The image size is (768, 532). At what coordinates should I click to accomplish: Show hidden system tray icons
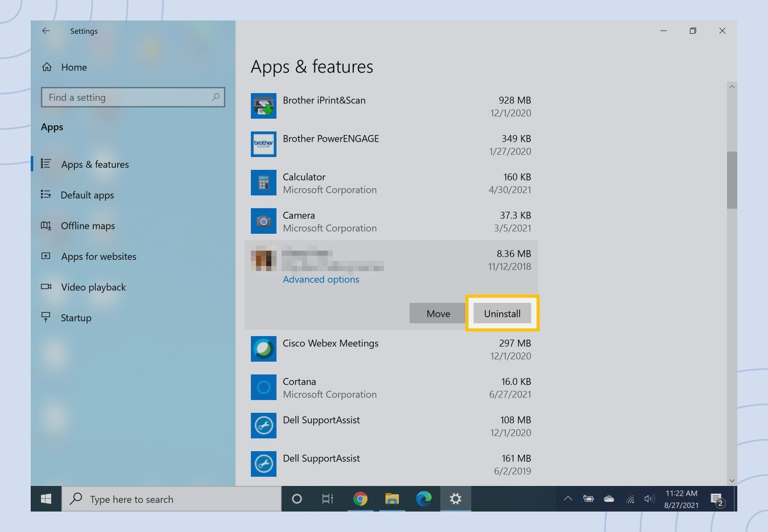coord(568,498)
